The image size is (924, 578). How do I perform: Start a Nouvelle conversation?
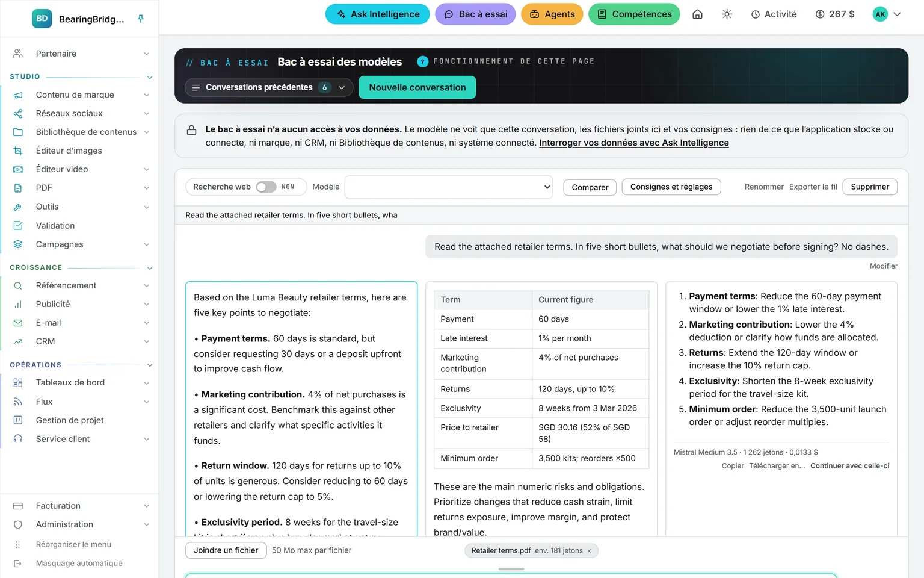click(x=417, y=87)
